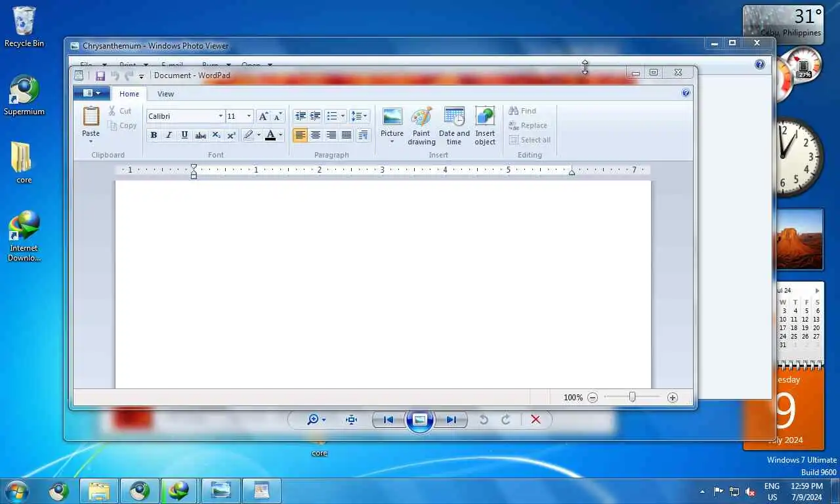Screen dimensions: 840x504
Task: Open bullet list style dropdown
Action: coord(343,116)
